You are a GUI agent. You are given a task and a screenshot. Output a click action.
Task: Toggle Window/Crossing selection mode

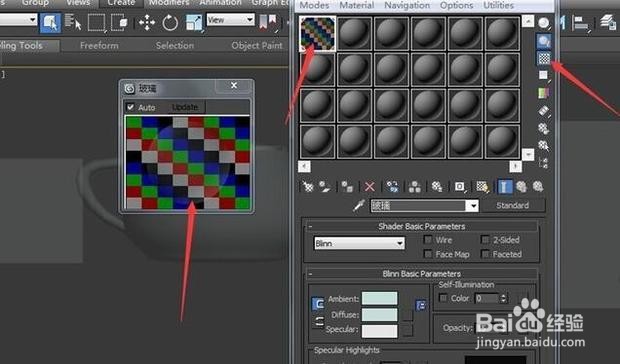tap(119, 23)
